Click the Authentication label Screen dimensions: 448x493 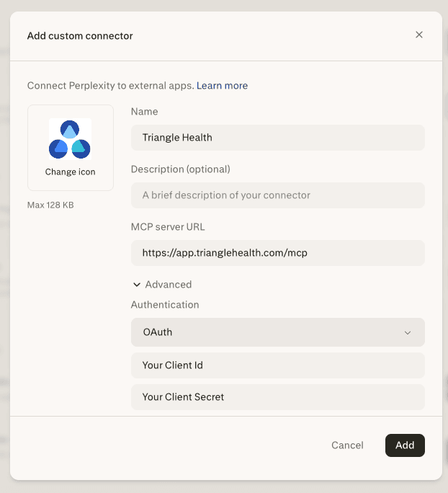click(165, 305)
